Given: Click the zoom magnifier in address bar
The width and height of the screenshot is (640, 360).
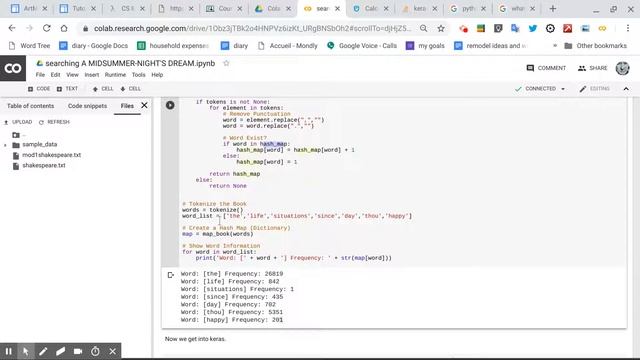Looking at the screenshot, I should click(424, 28).
